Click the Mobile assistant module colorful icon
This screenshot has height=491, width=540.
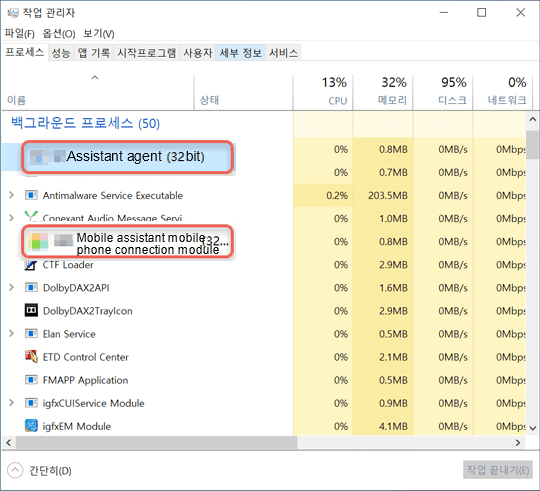[38, 241]
